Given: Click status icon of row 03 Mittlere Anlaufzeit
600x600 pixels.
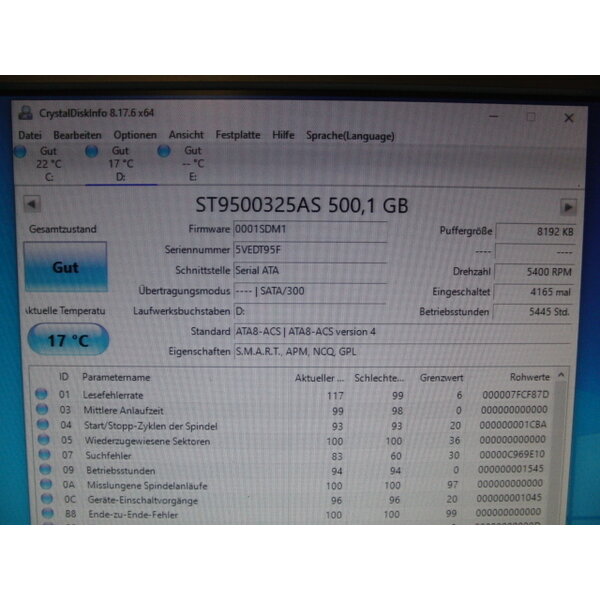Looking at the screenshot, I should pyautogui.click(x=42, y=409).
